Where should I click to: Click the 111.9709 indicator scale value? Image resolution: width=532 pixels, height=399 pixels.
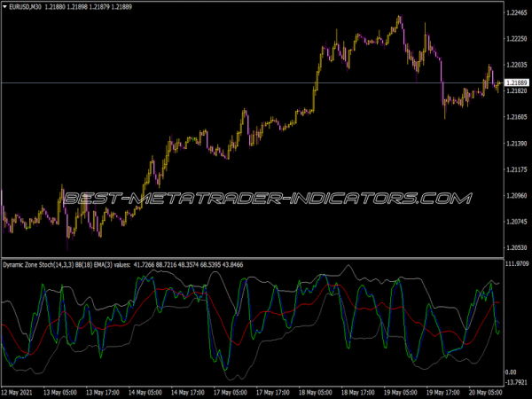[516, 264]
